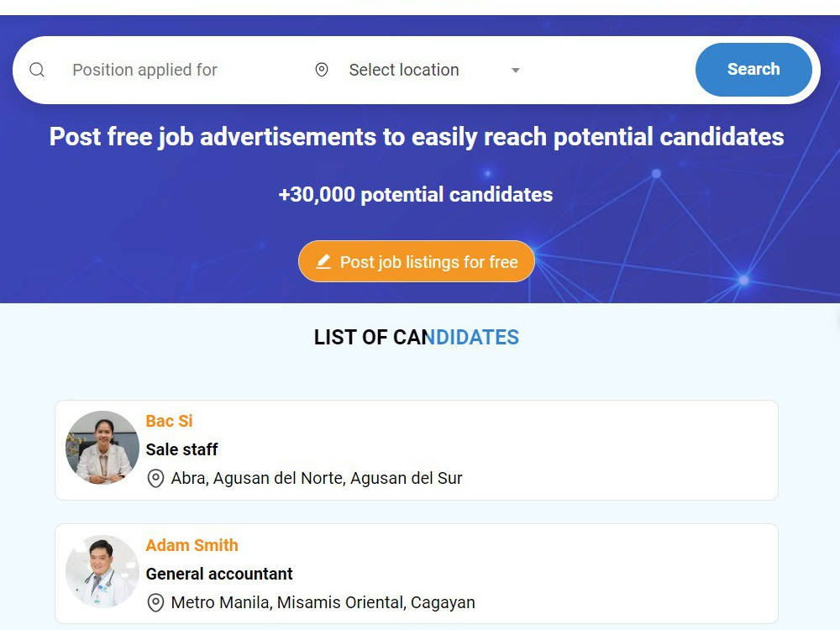This screenshot has width=840, height=630.
Task: Click Abra, Agusan del Norte location text
Action: [317, 478]
